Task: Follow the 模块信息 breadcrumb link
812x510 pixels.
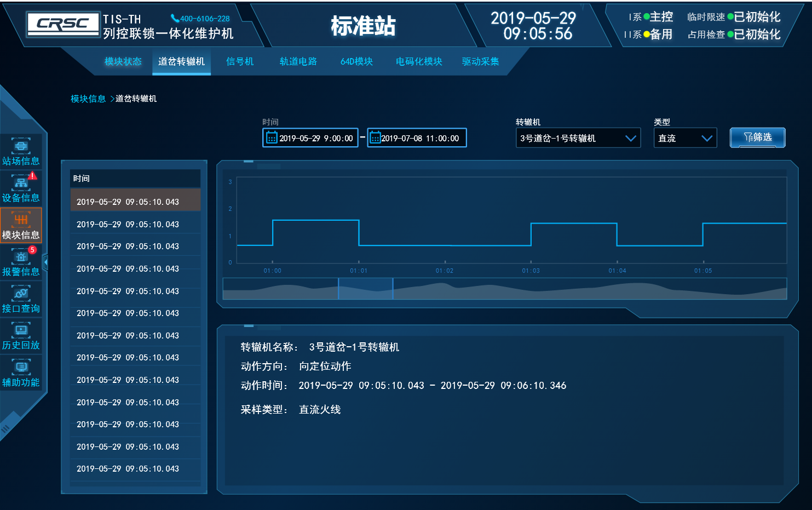Action: coord(88,99)
